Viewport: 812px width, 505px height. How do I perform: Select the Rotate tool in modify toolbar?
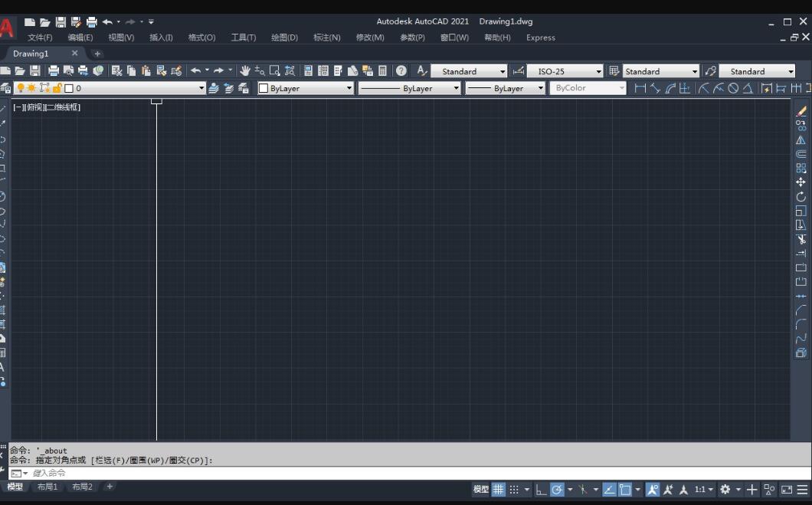tap(801, 197)
